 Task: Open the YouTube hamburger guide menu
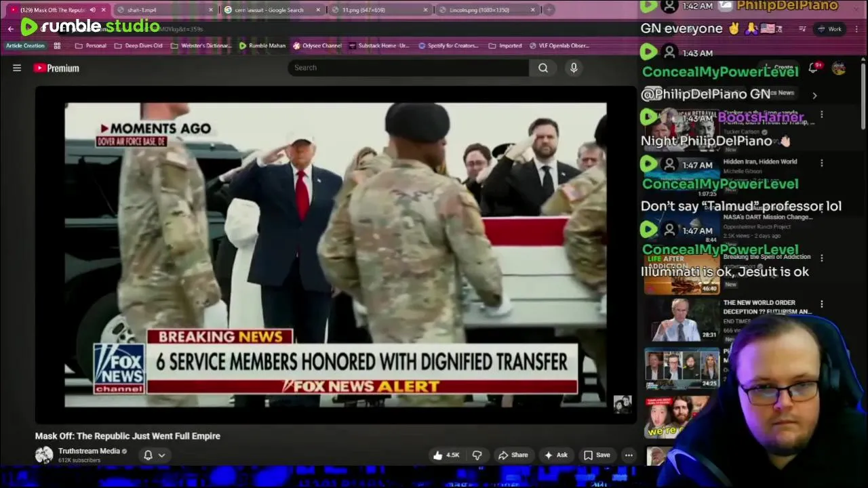coord(17,68)
